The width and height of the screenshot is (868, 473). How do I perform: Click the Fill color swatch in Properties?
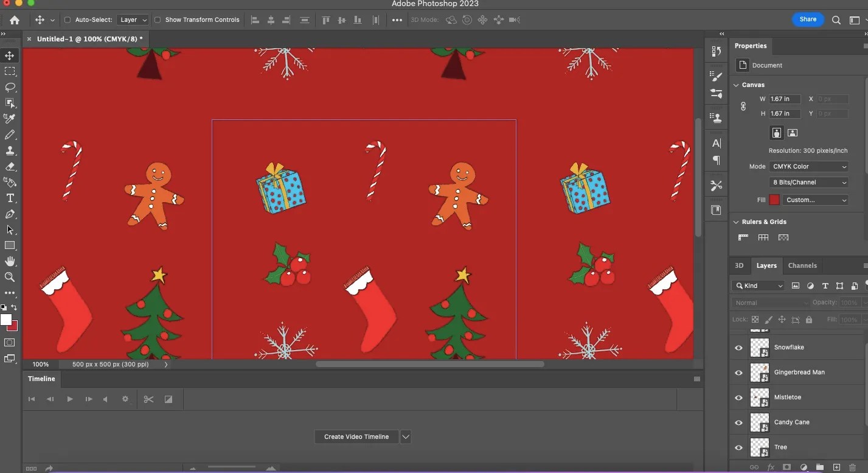(x=774, y=199)
